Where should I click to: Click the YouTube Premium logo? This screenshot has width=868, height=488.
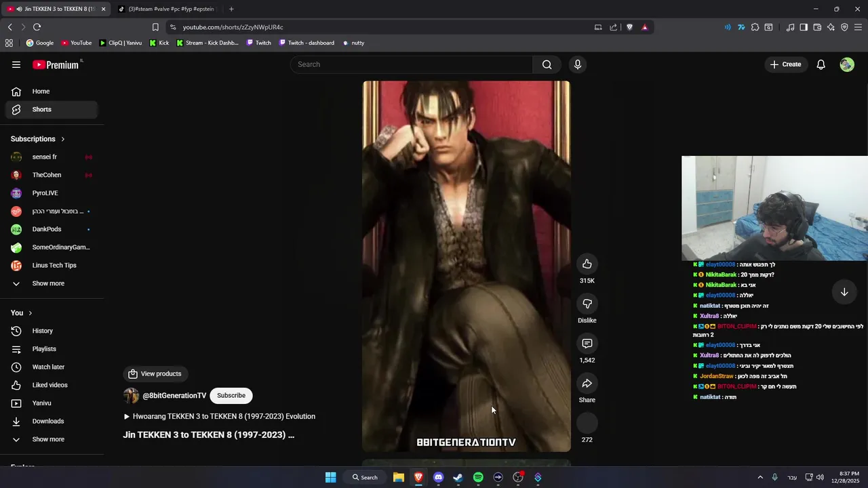(x=57, y=64)
